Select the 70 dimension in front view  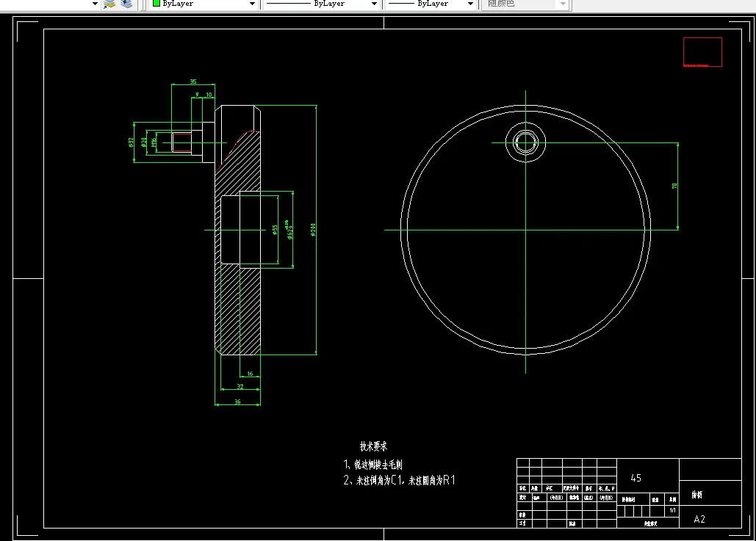[x=674, y=186]
